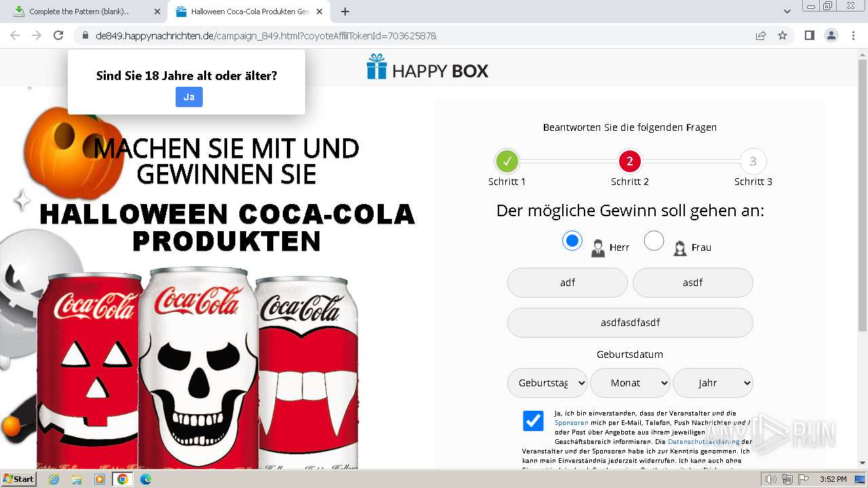The image size is (868, 488).
Task: Open media player from taskbar
Action: click(100, 479)
